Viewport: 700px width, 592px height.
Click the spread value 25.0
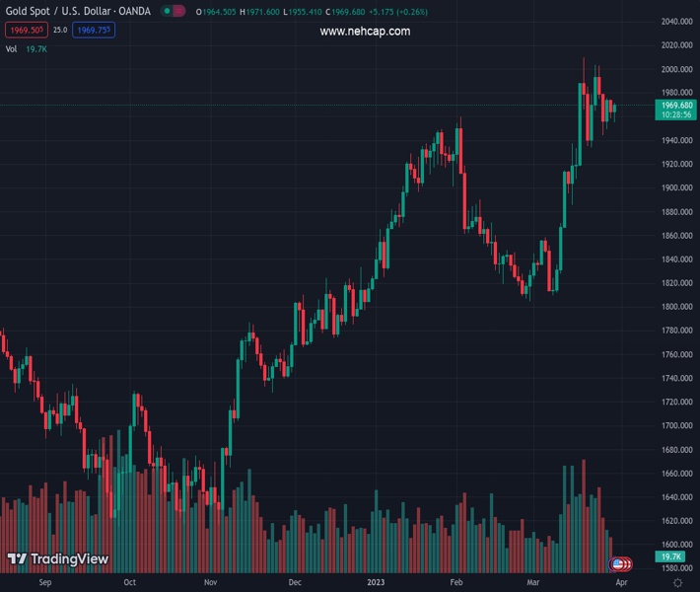[x=60, y=31]
